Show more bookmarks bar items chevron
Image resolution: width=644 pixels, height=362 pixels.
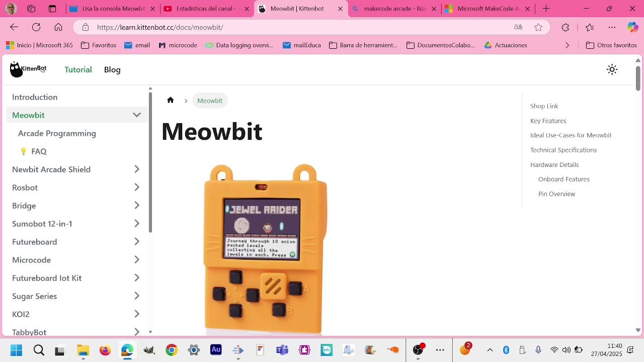tap(568, 45)
